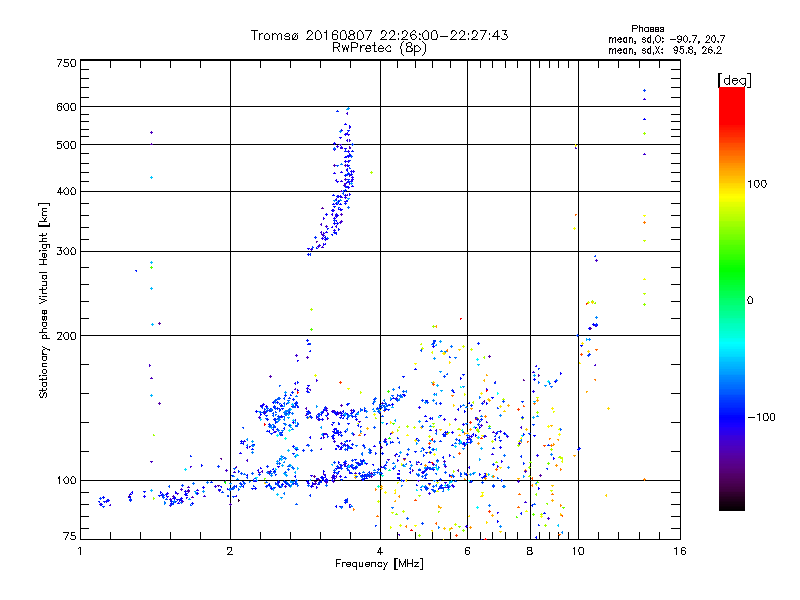Screen dimensions: 800x600
Task: Click the "Stationary phase Virtual Height [km]" axis title
Action: point(43,301)
